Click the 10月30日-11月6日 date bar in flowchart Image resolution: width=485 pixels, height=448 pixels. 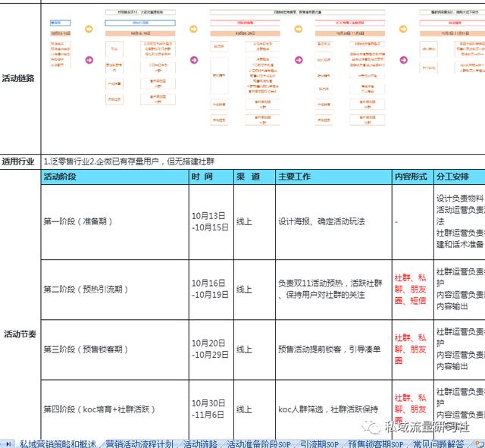350,33
